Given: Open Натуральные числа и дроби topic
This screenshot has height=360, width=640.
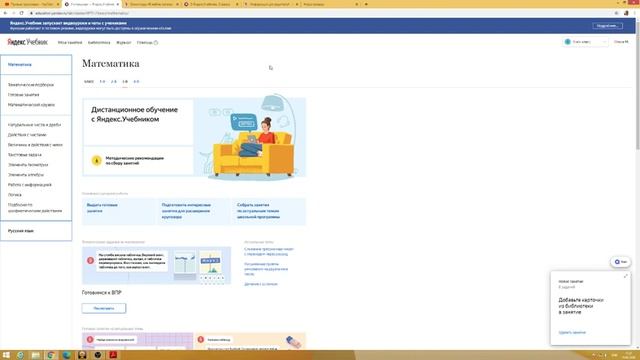Looking at the screenshot, I should (34, 125).
